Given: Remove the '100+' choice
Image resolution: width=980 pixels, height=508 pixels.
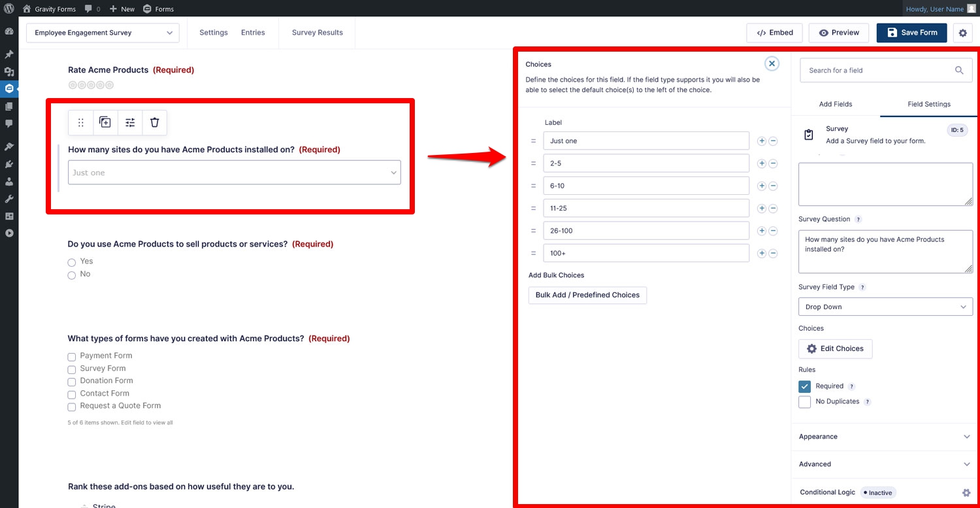Looking at the screenshot, I should (773, 253).
